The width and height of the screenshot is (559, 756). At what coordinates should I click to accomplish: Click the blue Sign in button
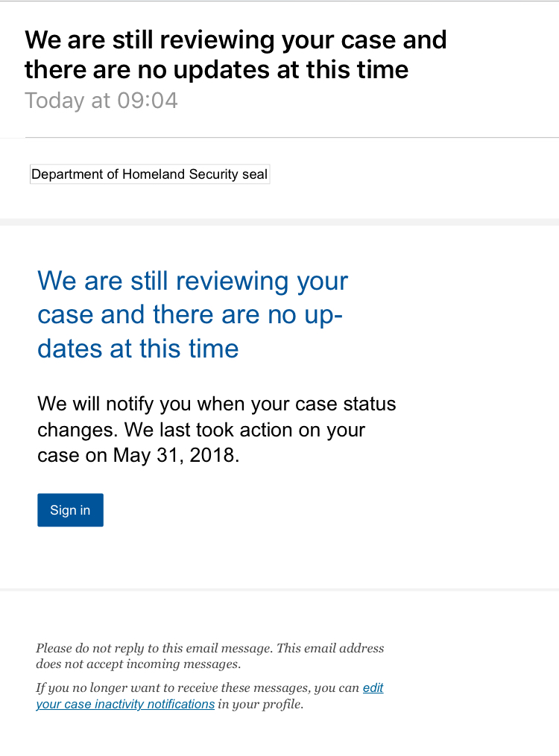click(x=70, y=510)
